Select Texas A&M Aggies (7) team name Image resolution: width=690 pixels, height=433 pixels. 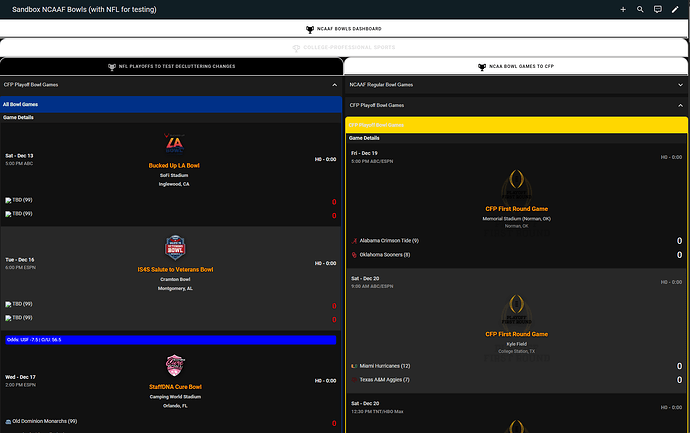[x=384, y=380]
